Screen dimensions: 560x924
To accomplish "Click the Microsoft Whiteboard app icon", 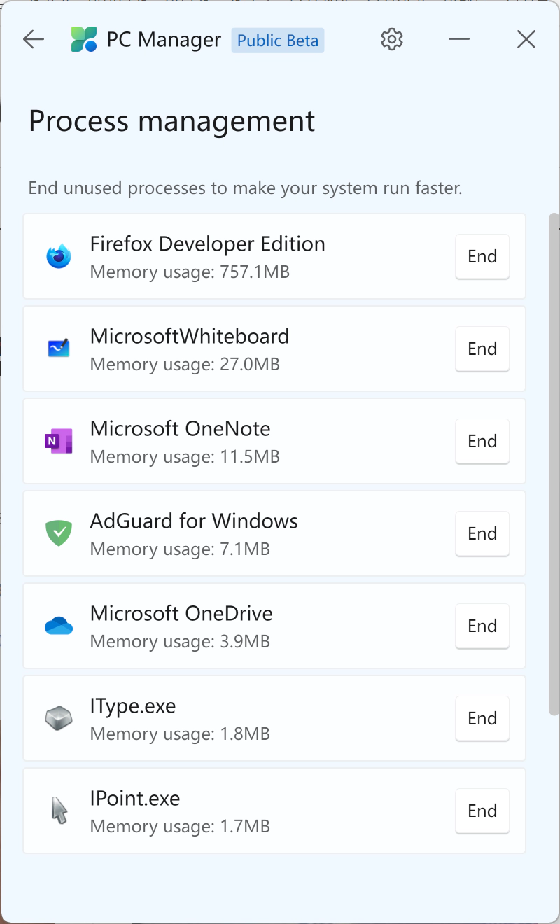I will [59, 349].
